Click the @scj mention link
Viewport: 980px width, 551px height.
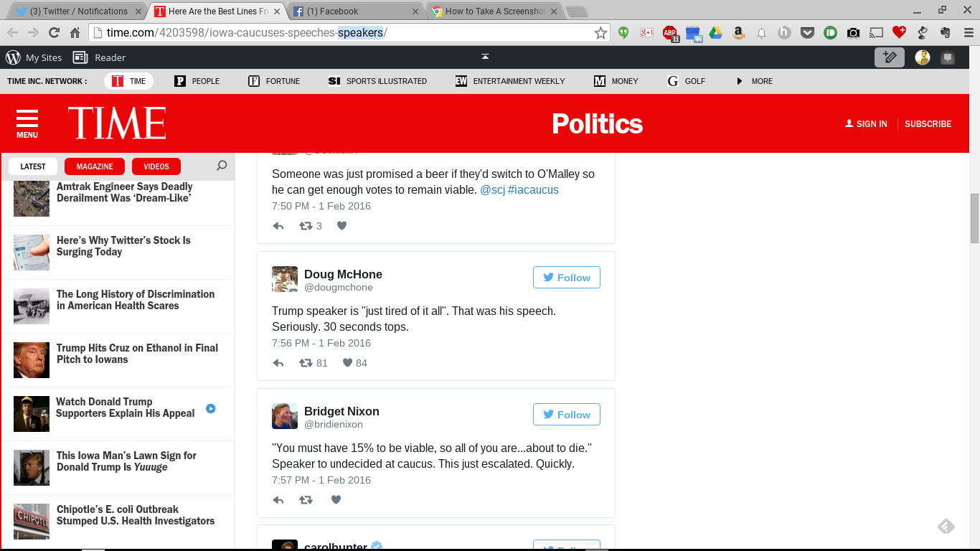coord(492,190)
